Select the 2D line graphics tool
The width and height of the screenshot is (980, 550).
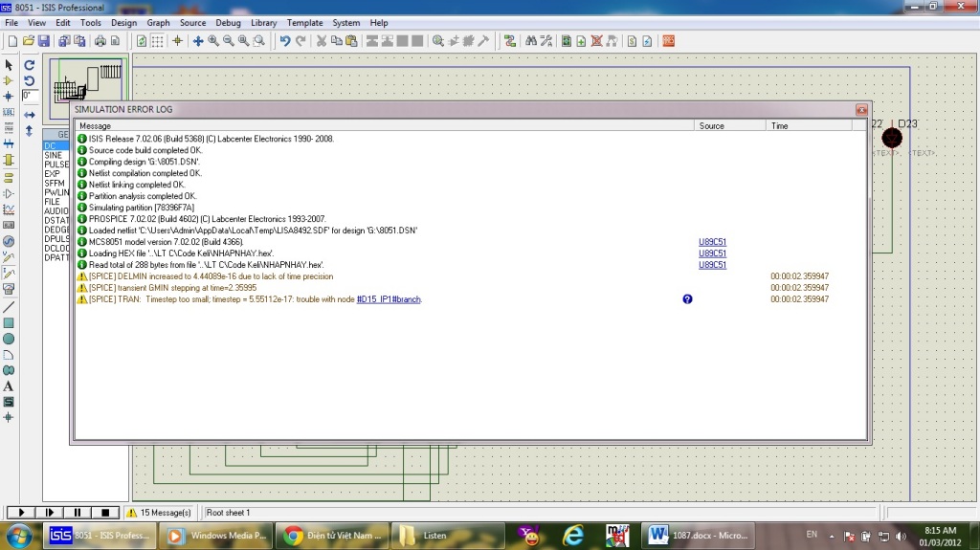point(9,307)
